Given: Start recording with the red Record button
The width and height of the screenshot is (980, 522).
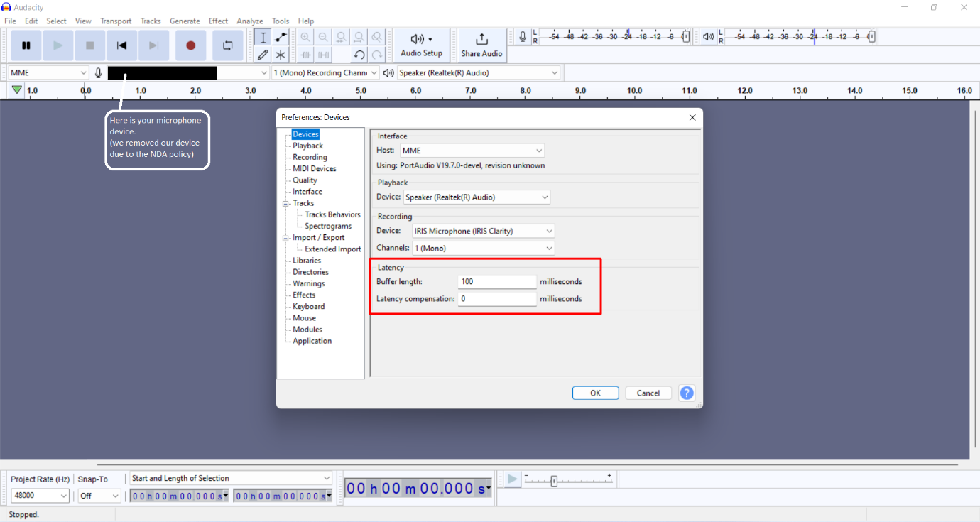Looking at the screenshot, I should click(190, 45).
